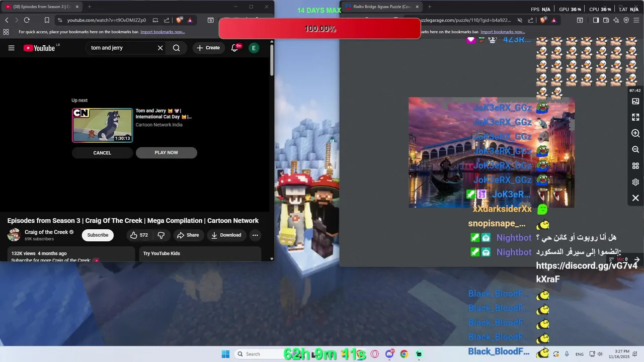Click the YouTube page vertical scrollbar
Viewport: 644px width, 362px height.
click(272, 60)
